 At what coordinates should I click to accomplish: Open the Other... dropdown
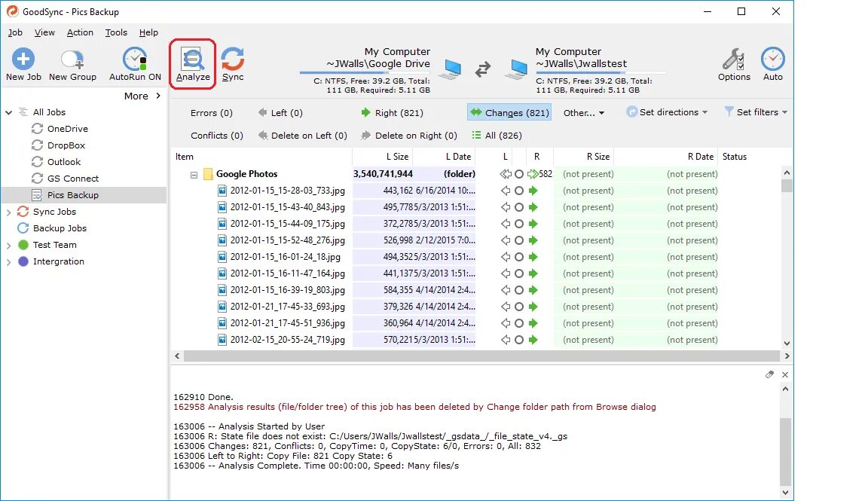click(584, 113)
